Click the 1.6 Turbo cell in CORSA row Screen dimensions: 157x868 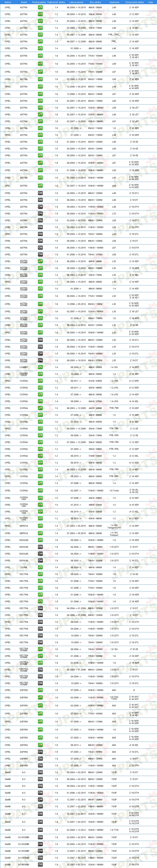(114, 491)
